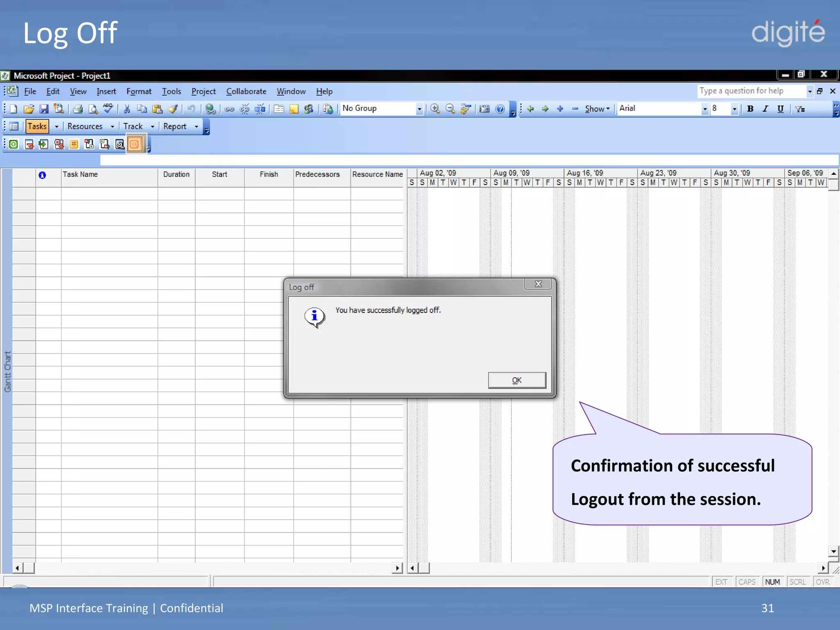This screenshot has height=630, width=840.
Task: Open the File menu
Action: point(30,91)
